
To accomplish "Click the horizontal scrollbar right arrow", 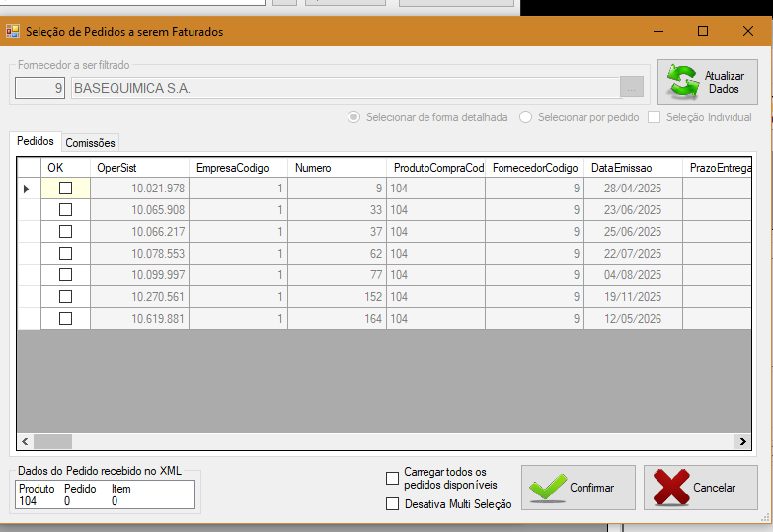I will tap(743, 441).
